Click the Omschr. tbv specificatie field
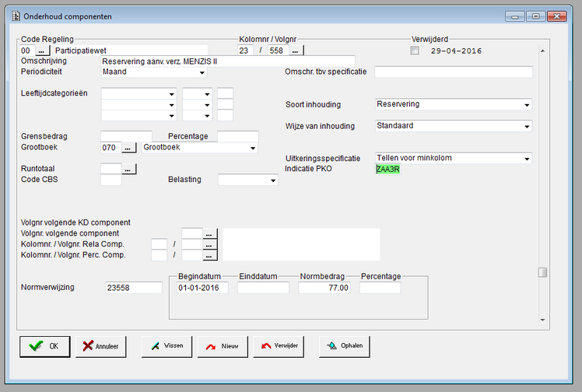The image size is (582, 392). (x=454, y=72)
